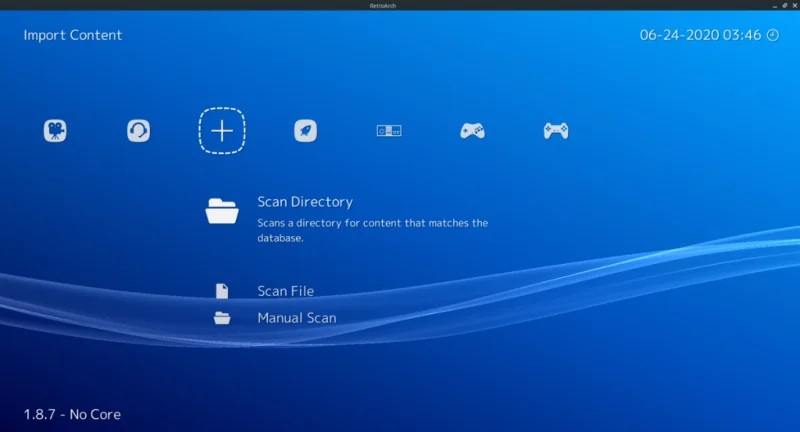This screenshot has height=432, width=800.
Task: Select the Scan Directory entry
Action: 347,219
